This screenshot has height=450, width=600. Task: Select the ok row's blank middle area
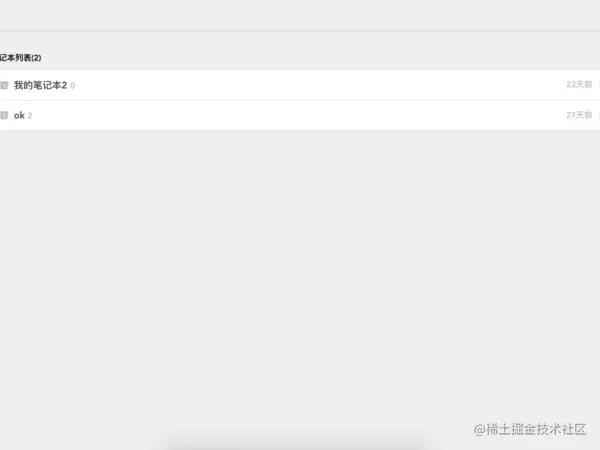pyautogui.click(x=298, y=115)
